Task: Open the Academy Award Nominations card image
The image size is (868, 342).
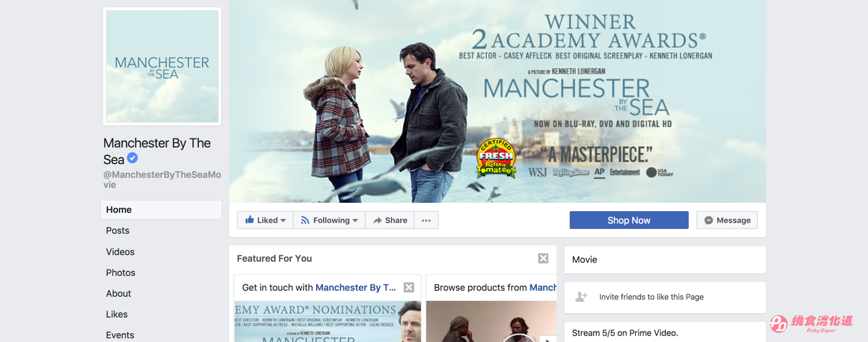Action: [327, 321]
